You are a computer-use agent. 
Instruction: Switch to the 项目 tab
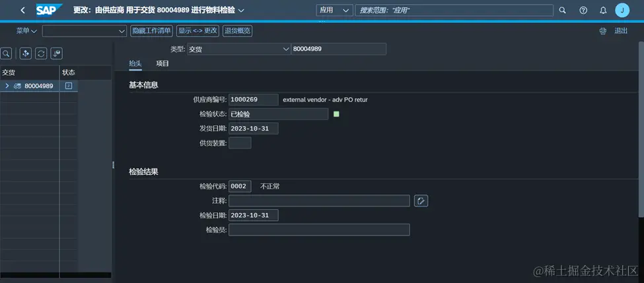click(162, 63)
